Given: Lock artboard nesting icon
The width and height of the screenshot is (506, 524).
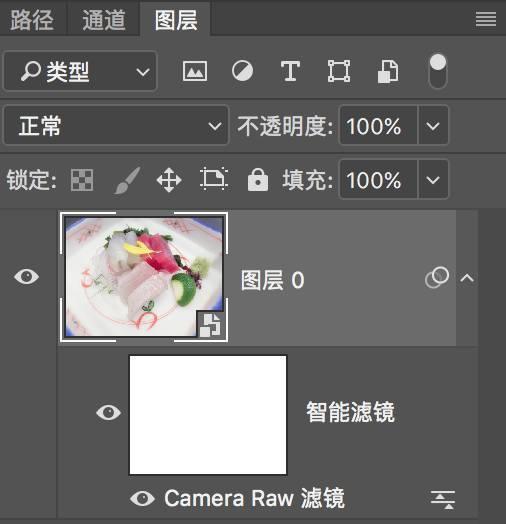Looking at the screenshot, I should (x=214, y=179).
